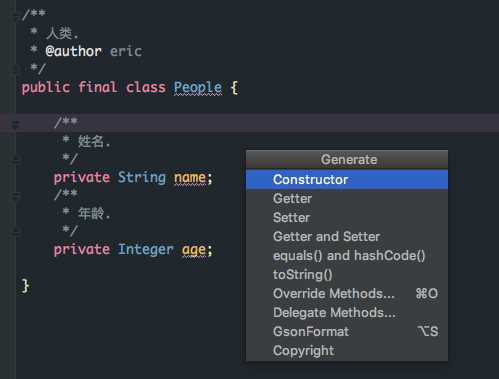The image size is (499, 379).
Task: Click the Integer type keyword
Action: click(x=146, y=250)
